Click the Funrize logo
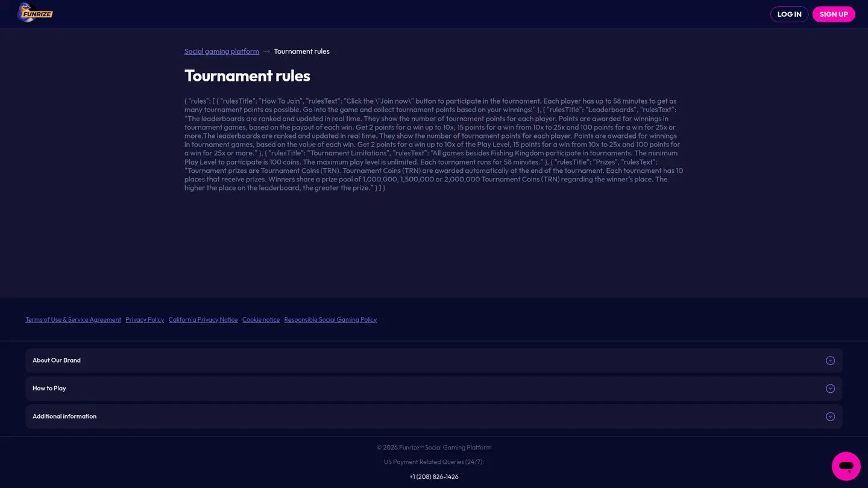This screenshot has width=868, height=488. click(35, 13)
